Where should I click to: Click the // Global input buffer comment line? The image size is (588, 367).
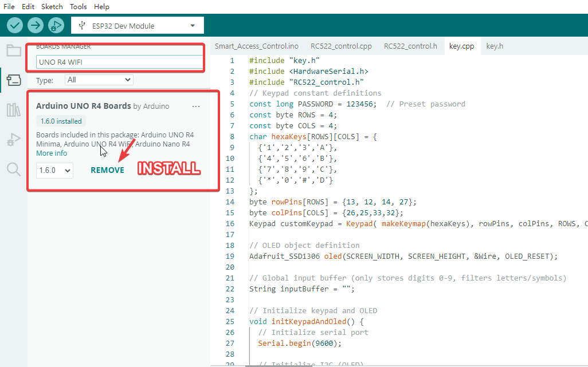coord(407,278)
